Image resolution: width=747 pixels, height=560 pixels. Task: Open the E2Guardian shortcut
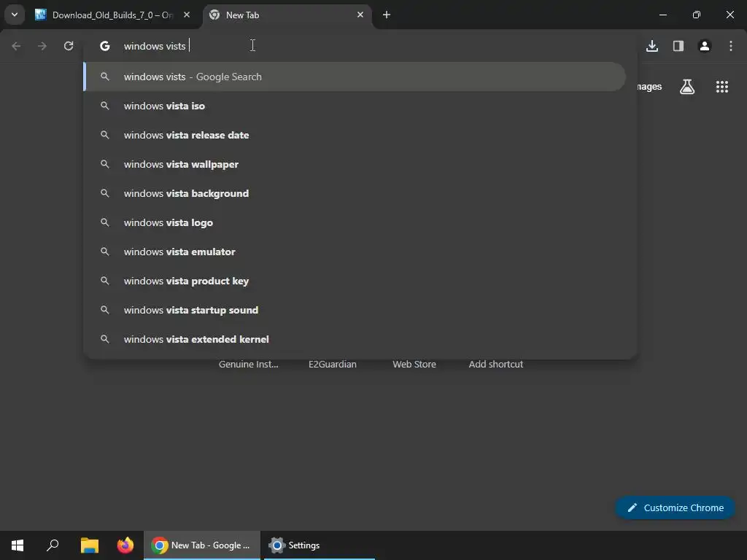tap(333, 365)
